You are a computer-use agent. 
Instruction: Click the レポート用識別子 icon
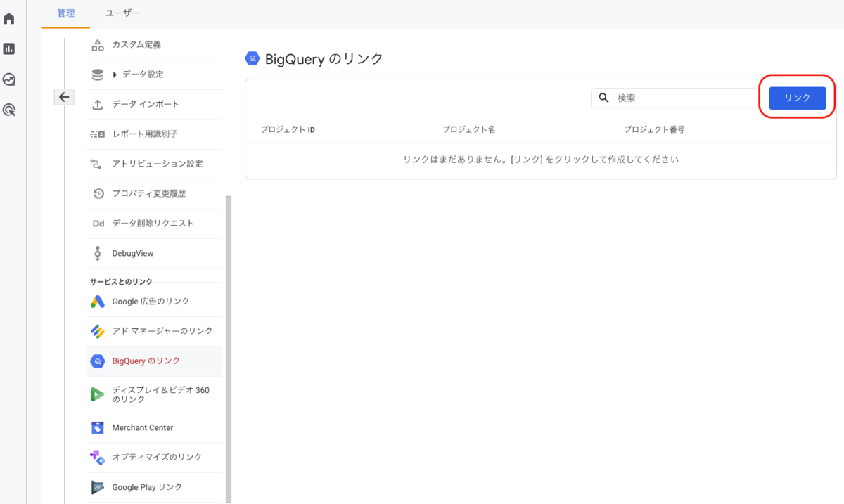pyautogui.click(x=98, y=134)
